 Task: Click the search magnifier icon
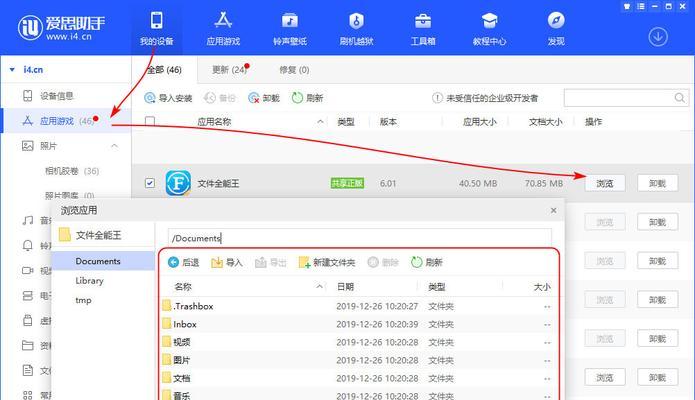click(x=679, y=98)
